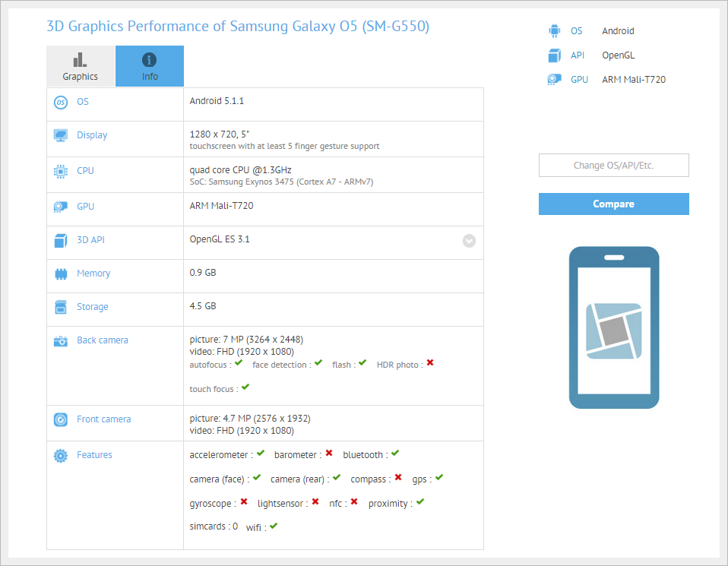Click the face detection green checkmark

pos(318,362)
